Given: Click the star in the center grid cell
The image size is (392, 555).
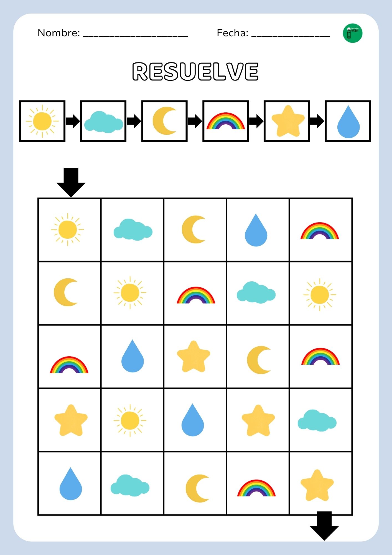Looking at the screenshot, I should tap(194, 357).
